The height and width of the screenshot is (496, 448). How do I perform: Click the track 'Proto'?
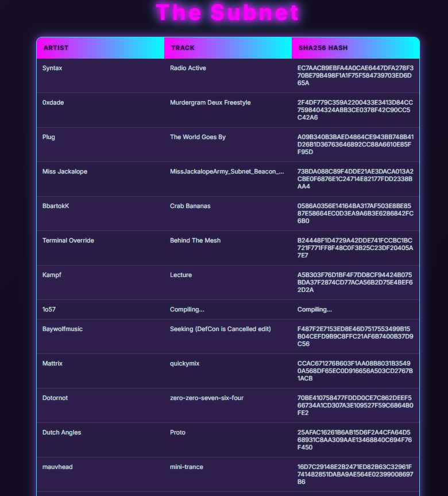tap(177, 432)
